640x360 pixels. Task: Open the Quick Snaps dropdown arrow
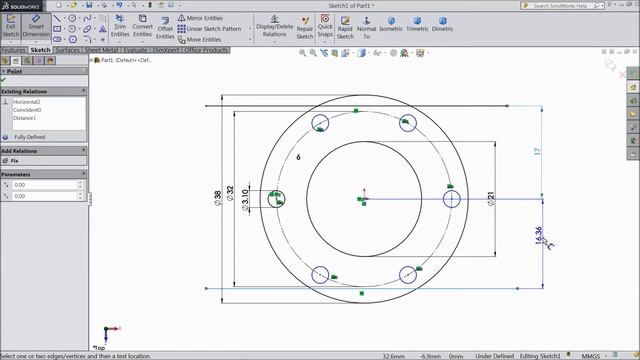click(x=325, y=41)
